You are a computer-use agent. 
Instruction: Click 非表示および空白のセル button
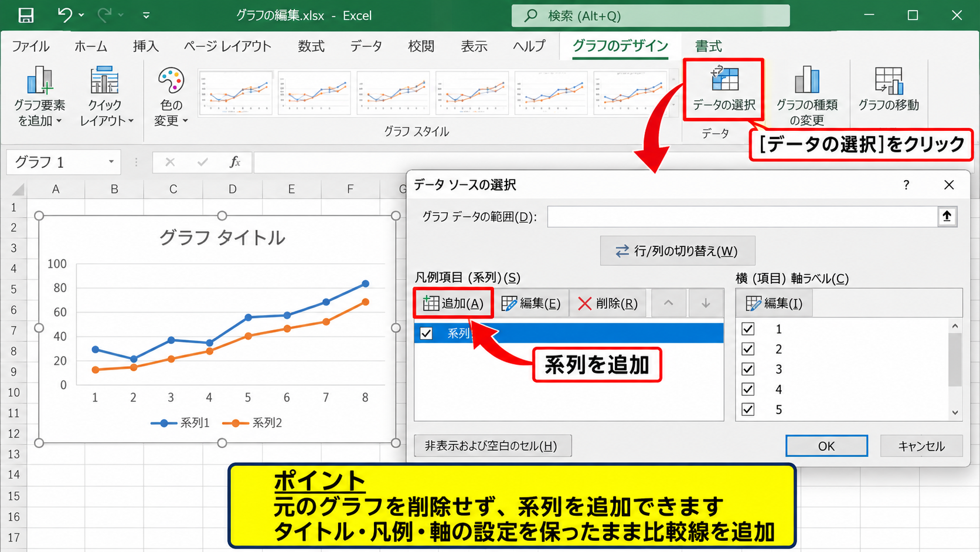(492, 446)
